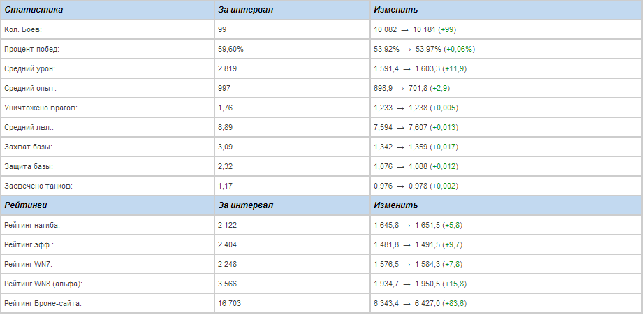Select the Рейтинг WN8 (альфа) label
The width and height of the screenshot is (644, 315).
(x=43, y=284)
